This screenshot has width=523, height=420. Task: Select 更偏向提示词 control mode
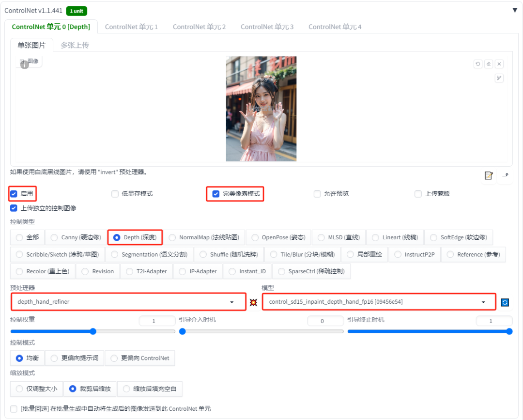coord(75,358)
